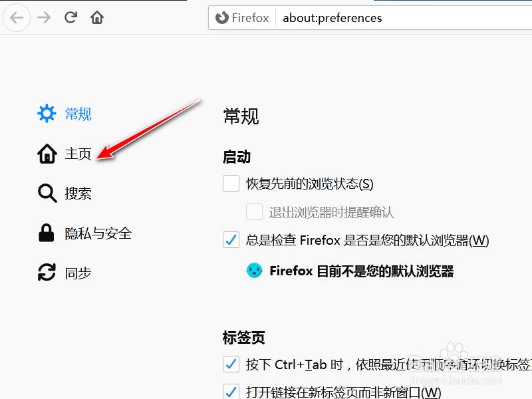This screenshot has width=532, height=399.
Task: Toggle the 退出浏览器时提醒确认 checkbox
Action: [x=254, y=212]
